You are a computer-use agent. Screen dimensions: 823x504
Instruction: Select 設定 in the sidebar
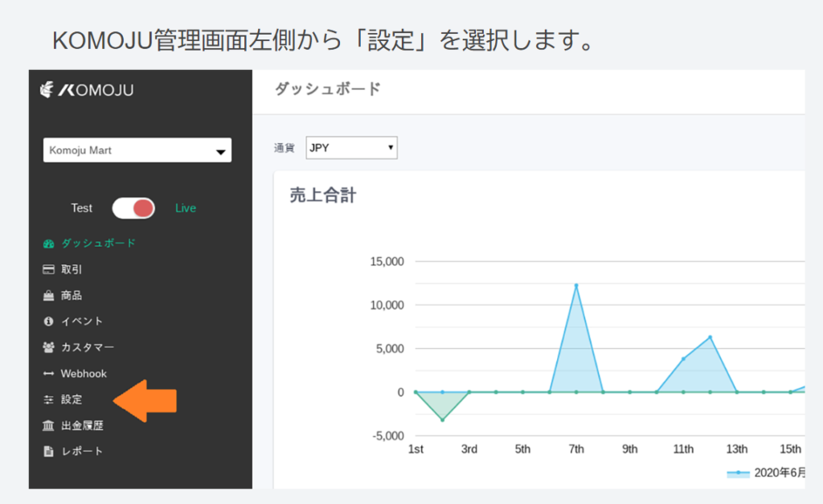72,399
